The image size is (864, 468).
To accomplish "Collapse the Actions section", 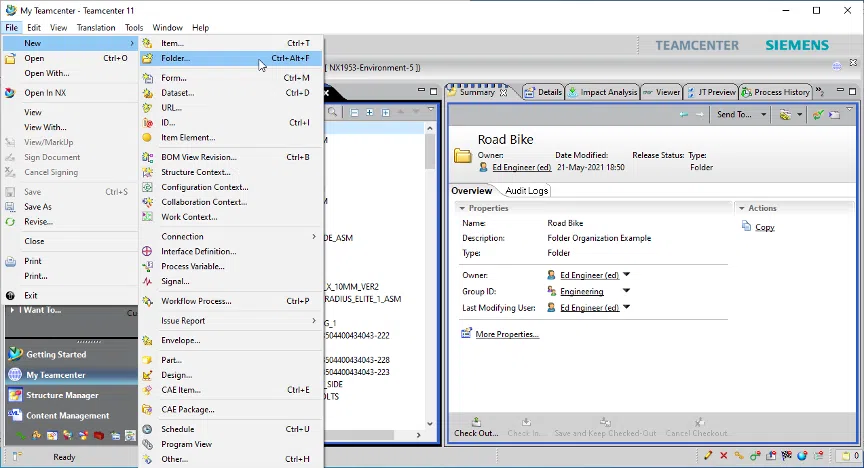I will (x=742, y=208).
